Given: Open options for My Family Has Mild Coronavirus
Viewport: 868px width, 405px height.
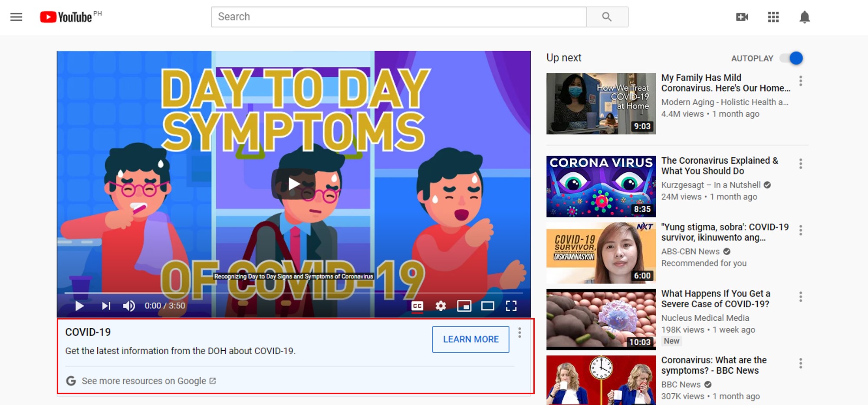Looking at the screenshot, I should coord(801,81).
